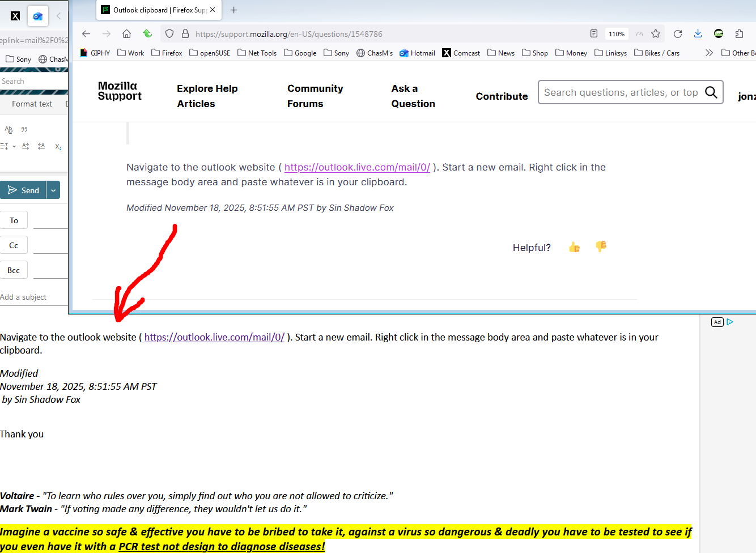Open the Firefox downloads panel
756x553 pixels.
(x=698, y=34)
